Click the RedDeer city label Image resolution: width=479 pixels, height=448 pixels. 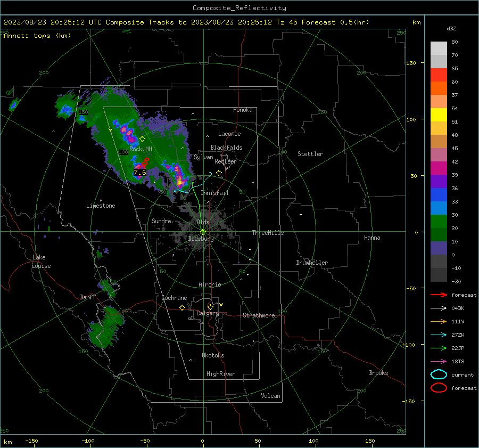226,161
